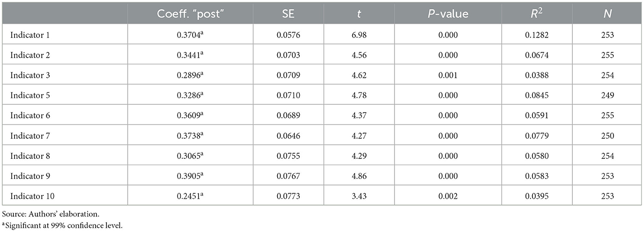644x232 pixels.
Task: Click coefficient value 0.3704 for Indicator 1
Action: (190, 34)
